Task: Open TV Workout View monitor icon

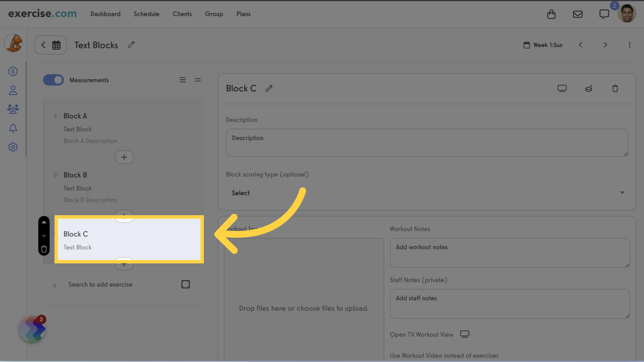Action: click(465, 334)
